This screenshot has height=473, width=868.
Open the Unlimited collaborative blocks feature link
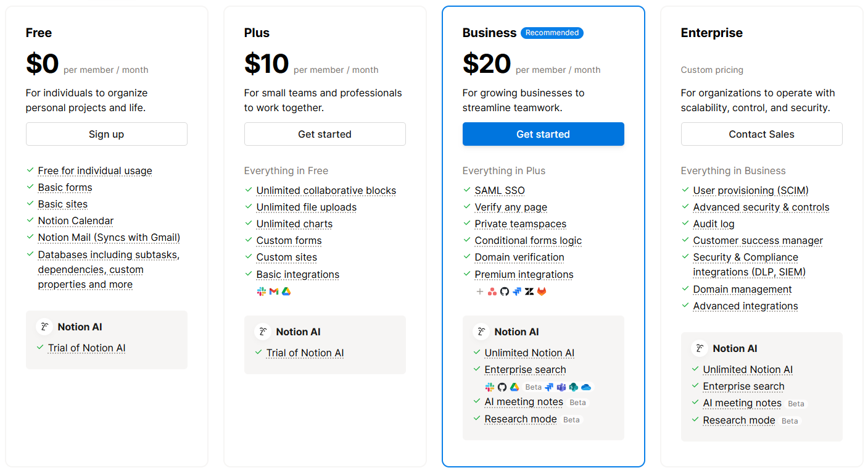tap(326, 191)
